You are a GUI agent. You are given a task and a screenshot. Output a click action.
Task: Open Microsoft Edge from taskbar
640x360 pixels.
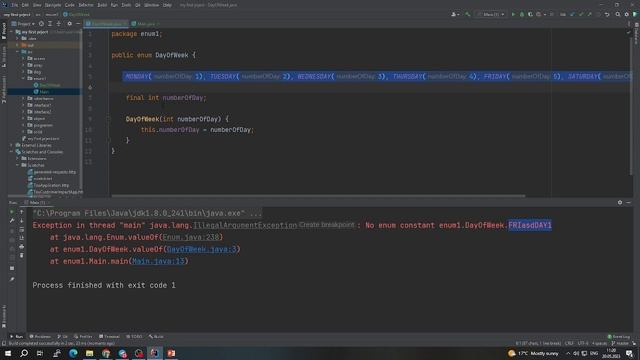pyautogui.click(x=73, y=353)
